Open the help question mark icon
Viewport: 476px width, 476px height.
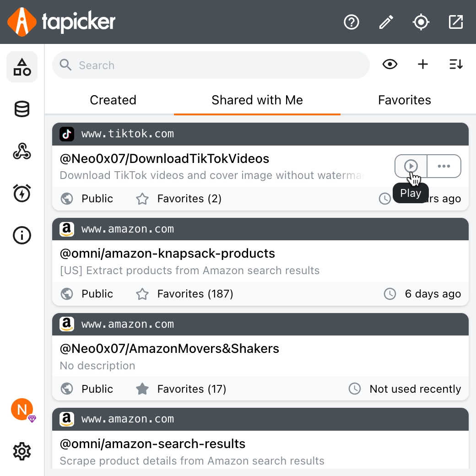352,22
